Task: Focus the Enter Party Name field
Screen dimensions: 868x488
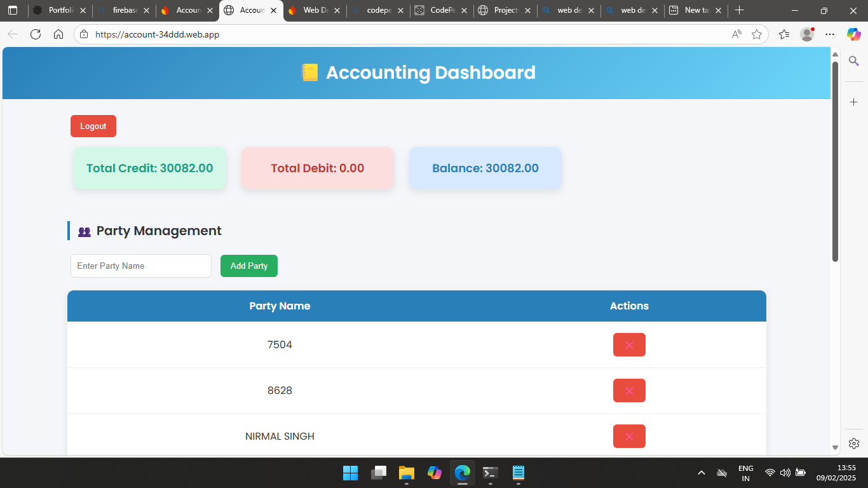Action: coord(141,266)
